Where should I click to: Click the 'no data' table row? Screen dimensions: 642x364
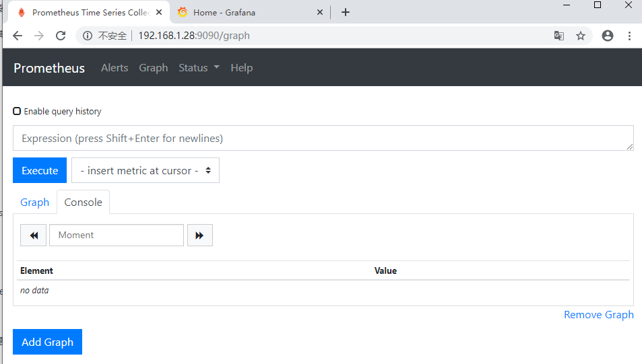tap(323, 291)
